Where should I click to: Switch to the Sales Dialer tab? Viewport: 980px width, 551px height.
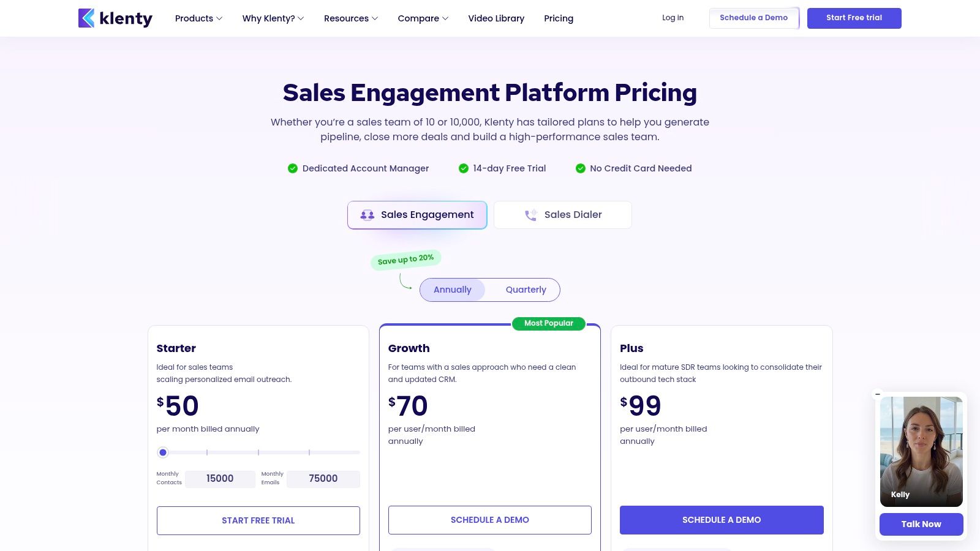[563, 215]
